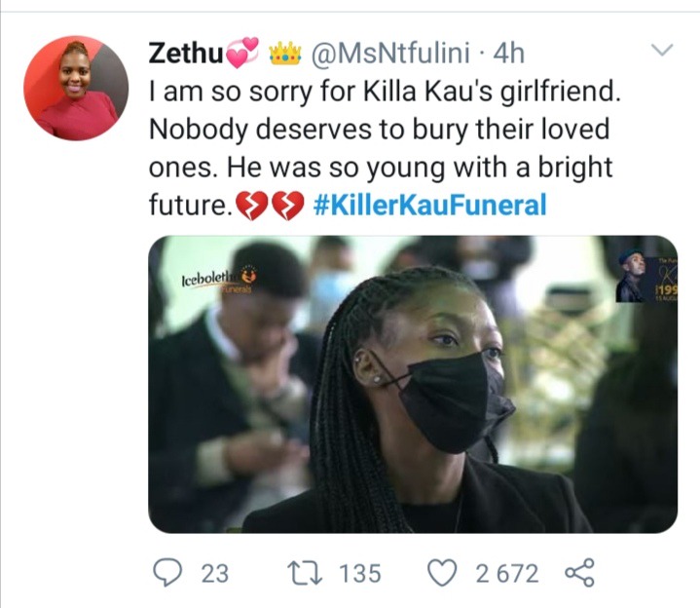Screen dimensions: 700x608
Task: Expand the tweet options chevron
Action: [x=662, y=49]
